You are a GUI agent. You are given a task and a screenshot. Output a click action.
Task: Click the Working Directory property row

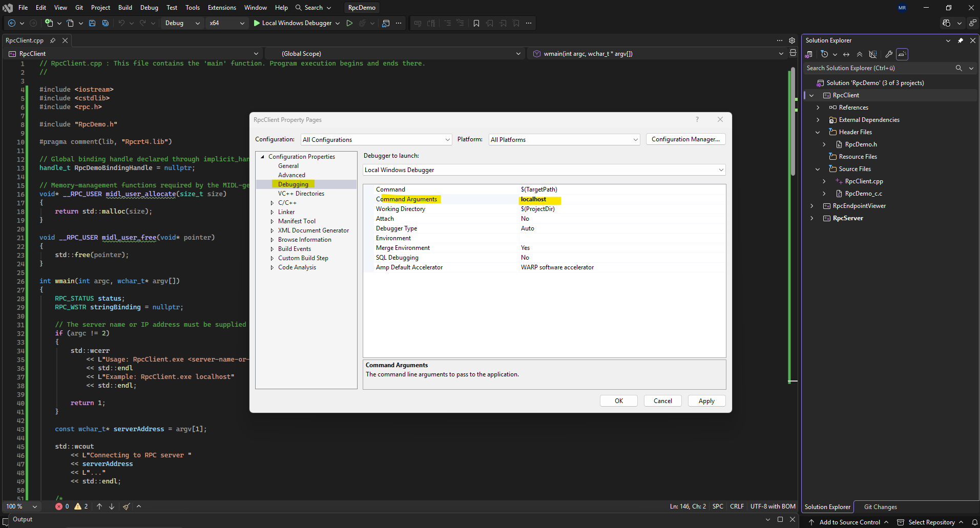pyautogui.click(x=545, y=209)
